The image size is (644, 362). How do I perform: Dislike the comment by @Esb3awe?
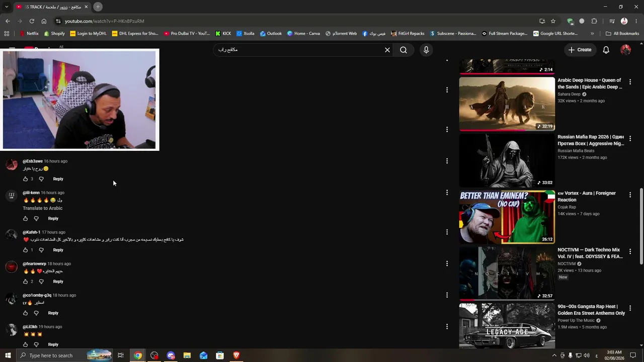(x=41, y=179)
